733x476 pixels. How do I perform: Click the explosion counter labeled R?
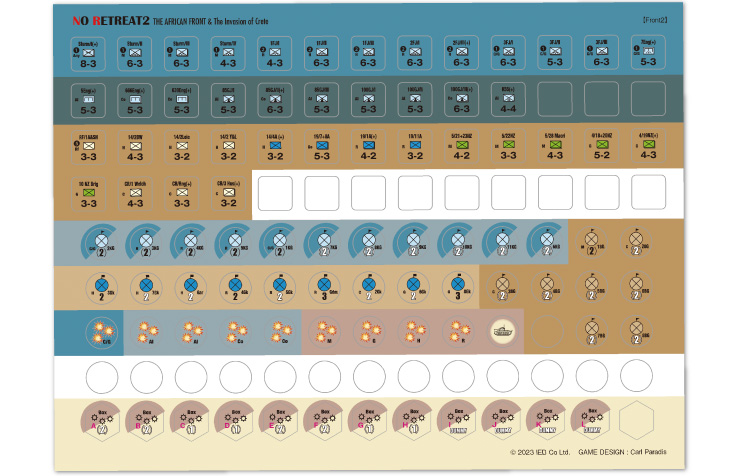pos(459,332)
